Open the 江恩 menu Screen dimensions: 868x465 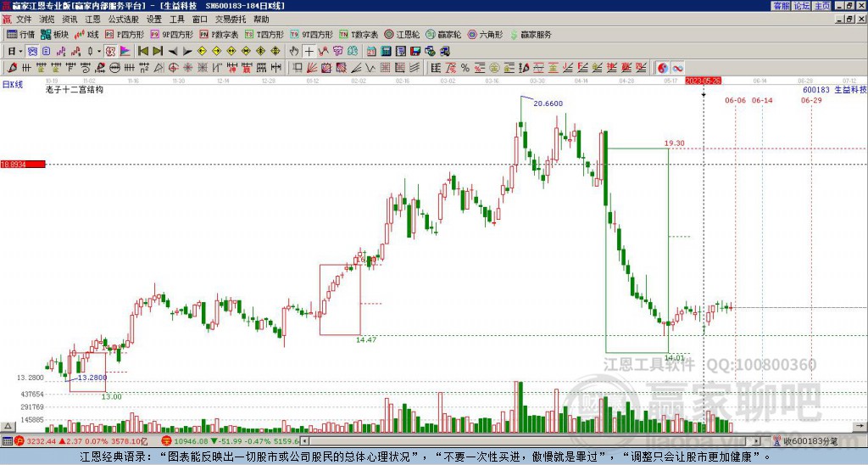point(92,20)
